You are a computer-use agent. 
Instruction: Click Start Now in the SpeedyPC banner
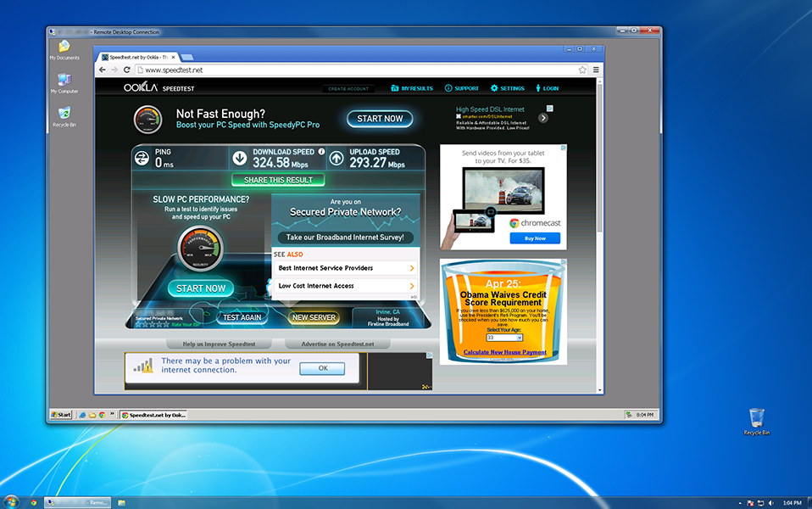(380, 119)
